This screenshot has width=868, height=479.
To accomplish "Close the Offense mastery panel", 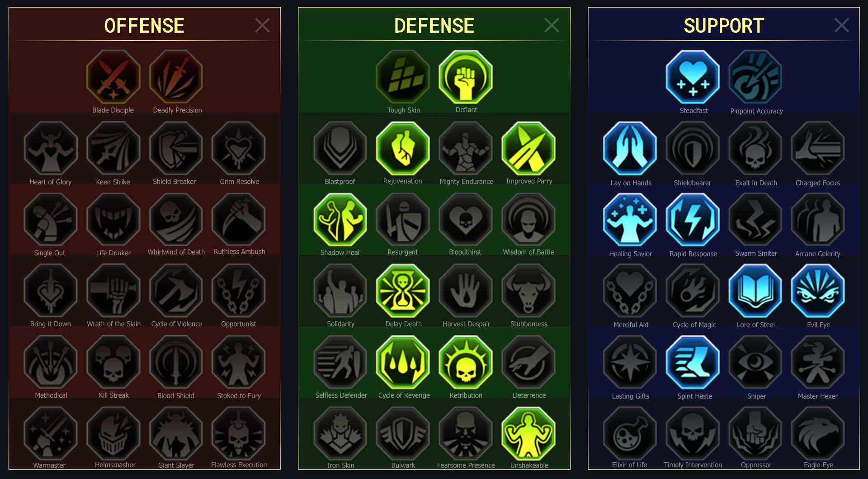I will coord(262,25).
